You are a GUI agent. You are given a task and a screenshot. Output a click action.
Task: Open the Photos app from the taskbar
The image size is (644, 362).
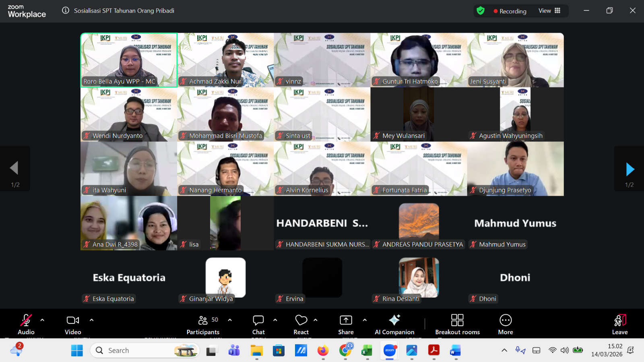412,351
